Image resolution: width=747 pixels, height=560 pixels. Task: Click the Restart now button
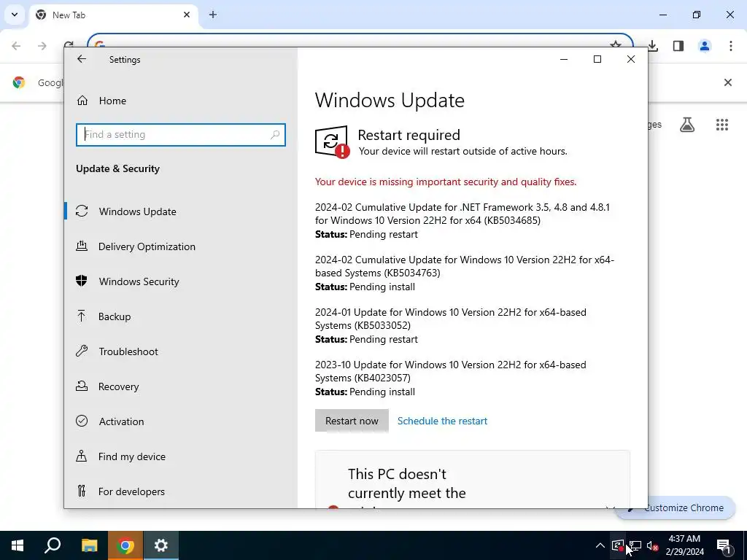pyautogui.click(x=352, y=421)
